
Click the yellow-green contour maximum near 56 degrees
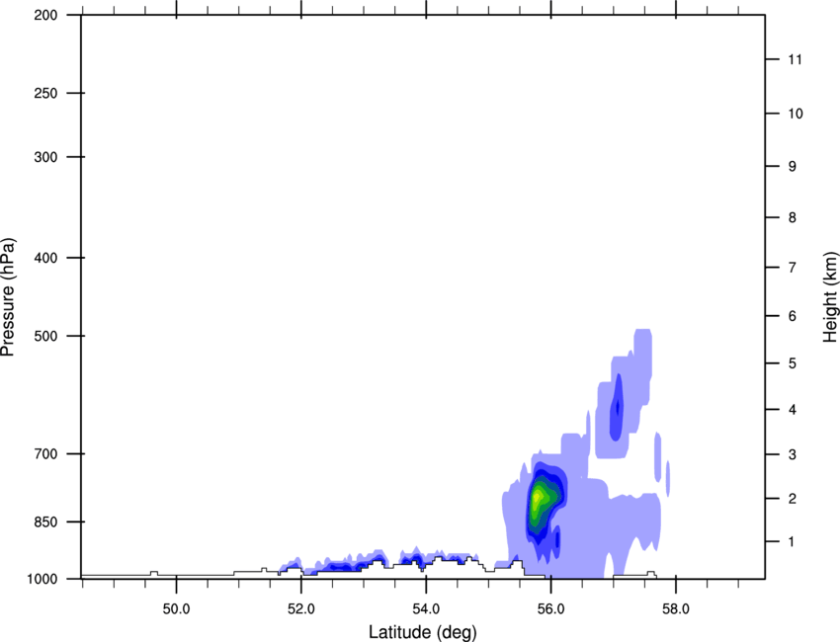point(537,498)
